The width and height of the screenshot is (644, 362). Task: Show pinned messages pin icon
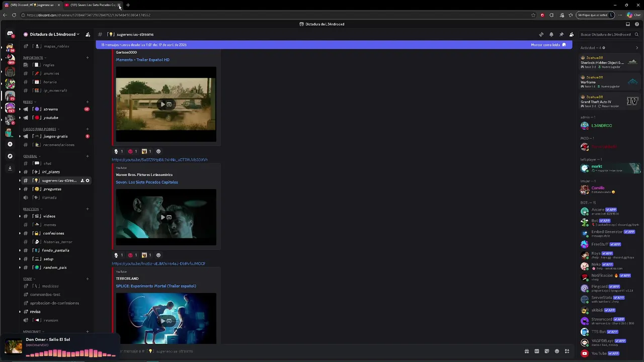pyautogui.click(x=561, y=34)
